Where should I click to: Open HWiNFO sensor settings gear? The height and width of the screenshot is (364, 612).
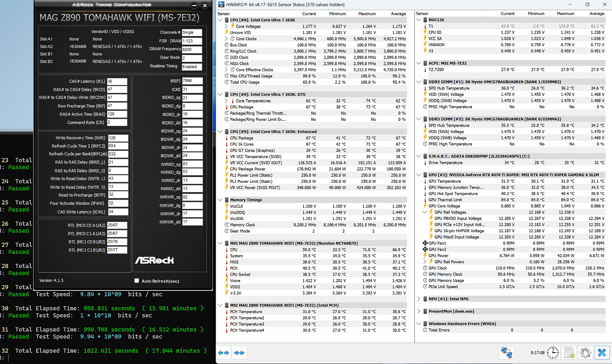[585, 353]
